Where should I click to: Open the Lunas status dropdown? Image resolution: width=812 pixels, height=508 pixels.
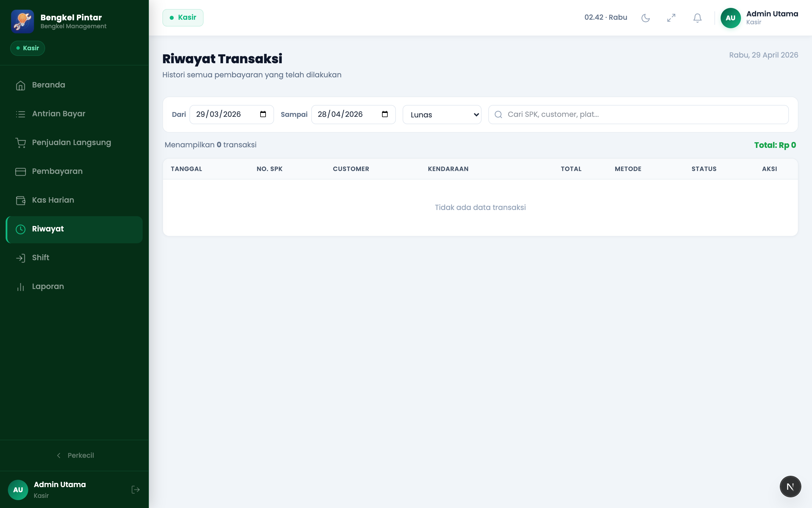point(442,115)
